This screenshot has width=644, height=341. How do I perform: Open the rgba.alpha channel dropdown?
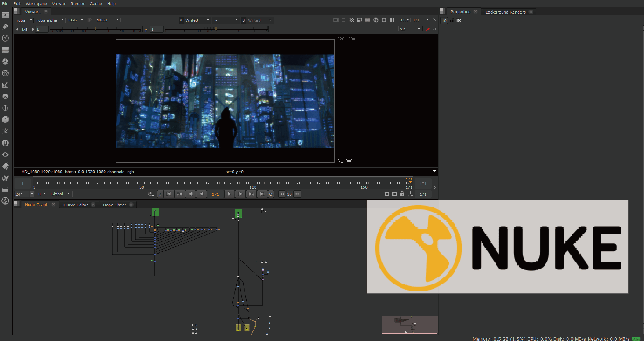click(50, 20)
